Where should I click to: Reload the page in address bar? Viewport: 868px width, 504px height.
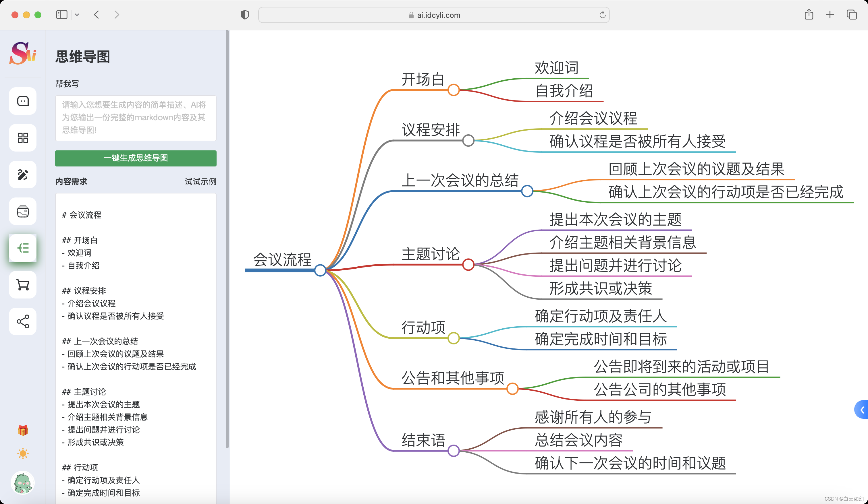click(x=602, y=15)
